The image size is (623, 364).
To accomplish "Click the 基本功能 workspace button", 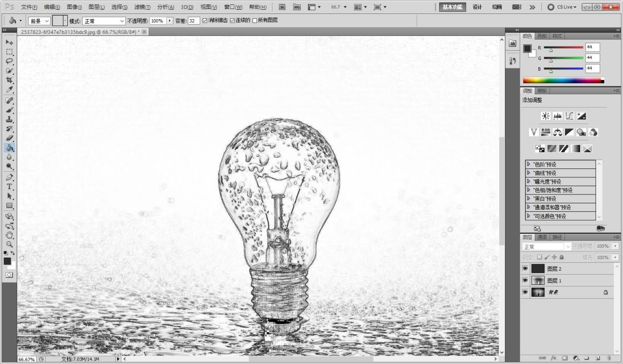I will coord(451,7).
